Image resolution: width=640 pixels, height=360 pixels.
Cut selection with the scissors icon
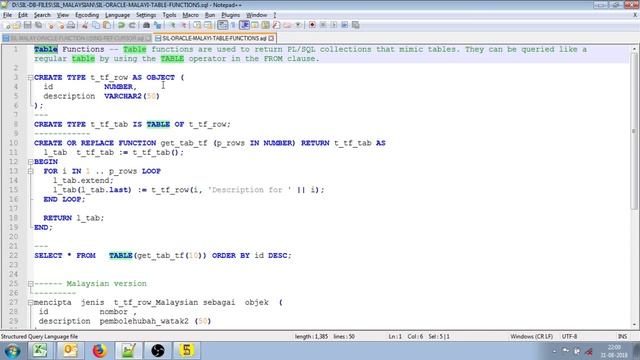click(85, 25)
